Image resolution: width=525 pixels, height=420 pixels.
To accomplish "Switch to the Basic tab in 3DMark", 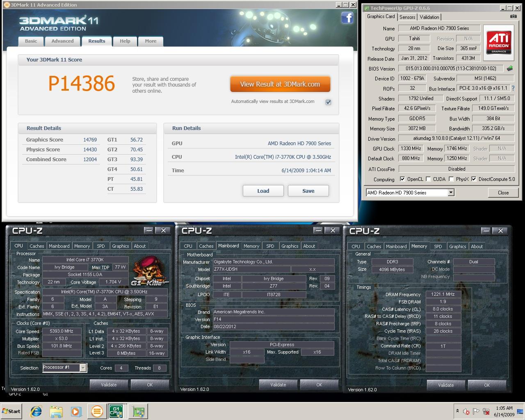I will pyautogui.click(x=31, y=41).
